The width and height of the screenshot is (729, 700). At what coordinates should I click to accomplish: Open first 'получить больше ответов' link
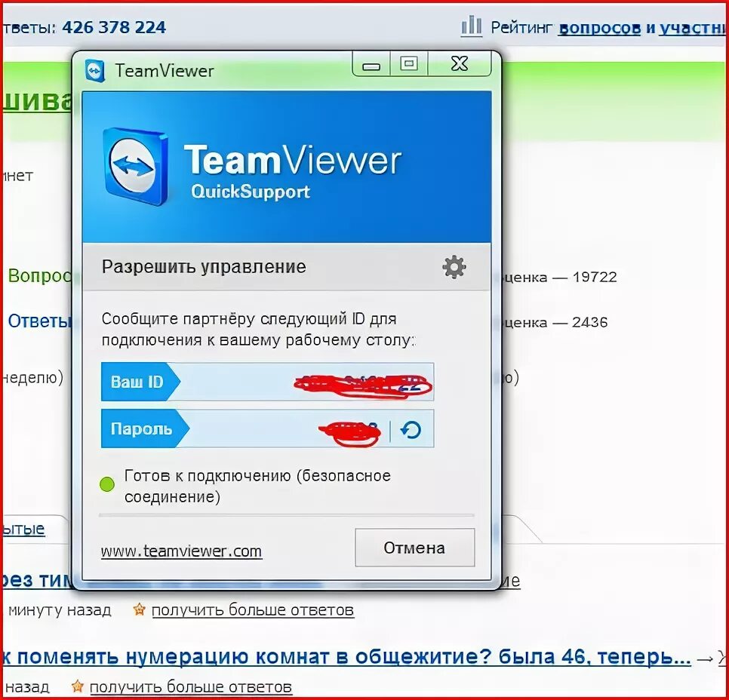tap(253, 609)
